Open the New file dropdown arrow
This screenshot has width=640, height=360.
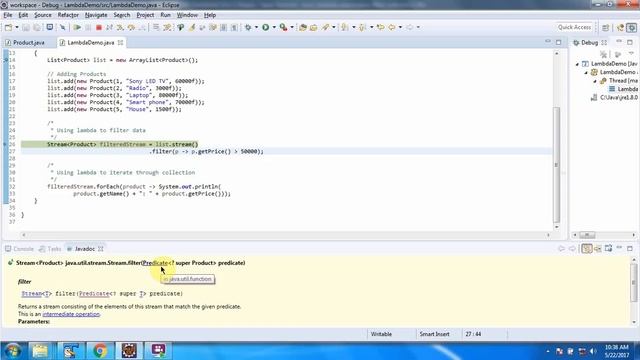pos(17,27)
